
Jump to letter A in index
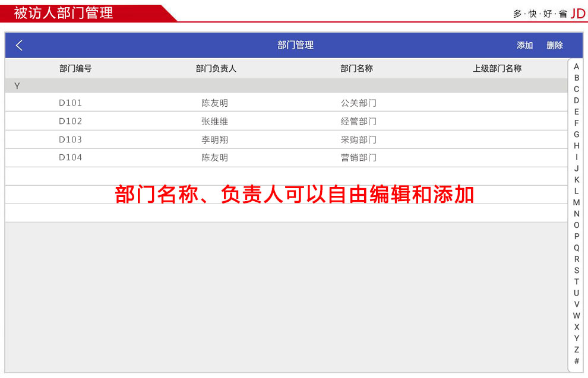coord(576,67)
